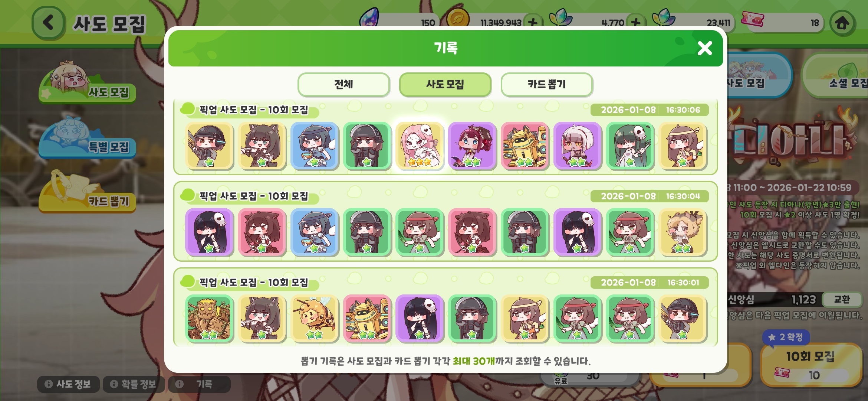The image size is (868, 401).
Task: Select the 사도 모집 record tab
Action: tap(445, 84)
